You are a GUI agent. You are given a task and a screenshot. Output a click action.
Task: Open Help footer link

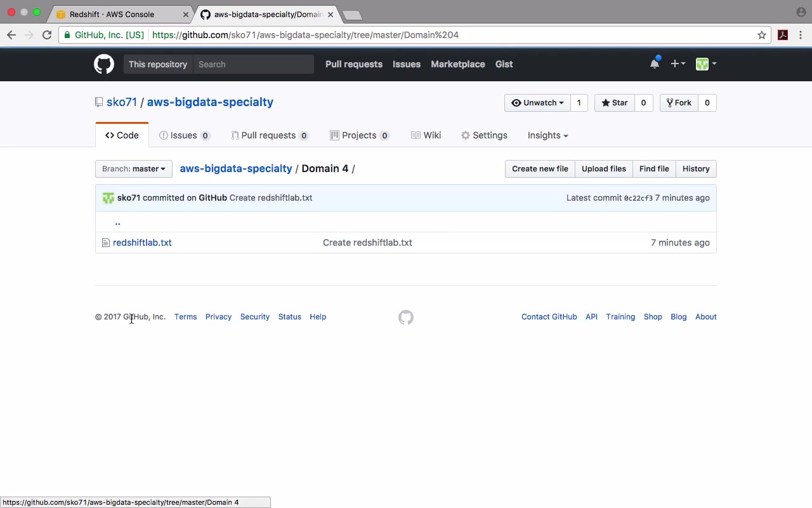318,317
